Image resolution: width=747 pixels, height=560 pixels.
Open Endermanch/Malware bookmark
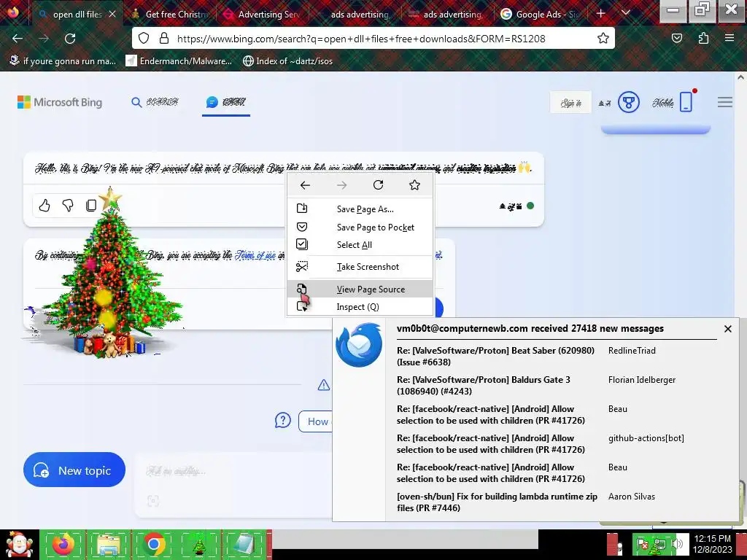[x=179, y=61]
